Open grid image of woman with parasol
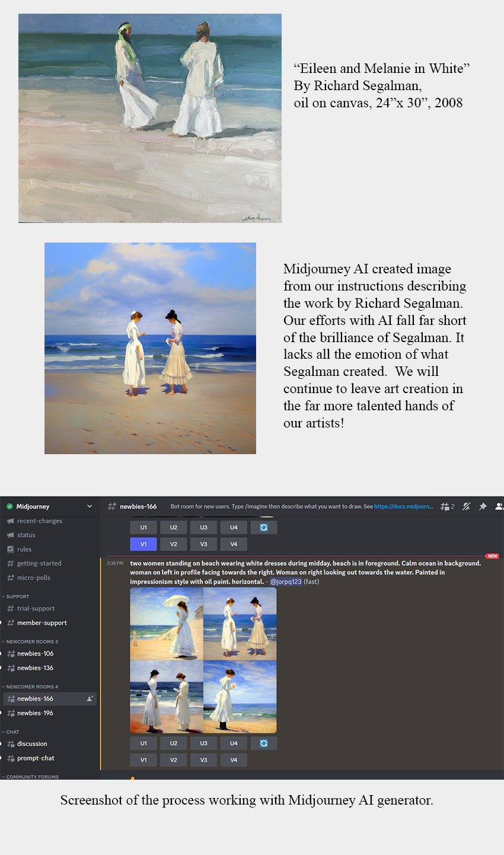 pyautogui.click(x=167, y=624)
